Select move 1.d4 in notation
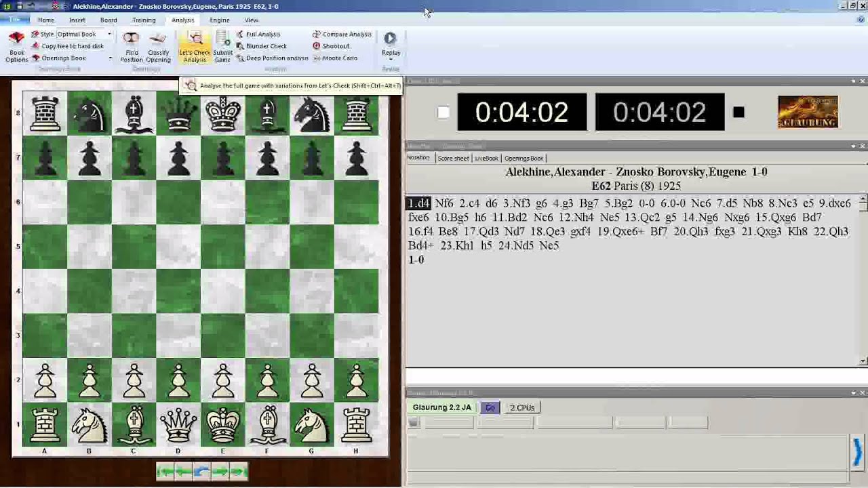868x488 pixels. click(418, 203)
